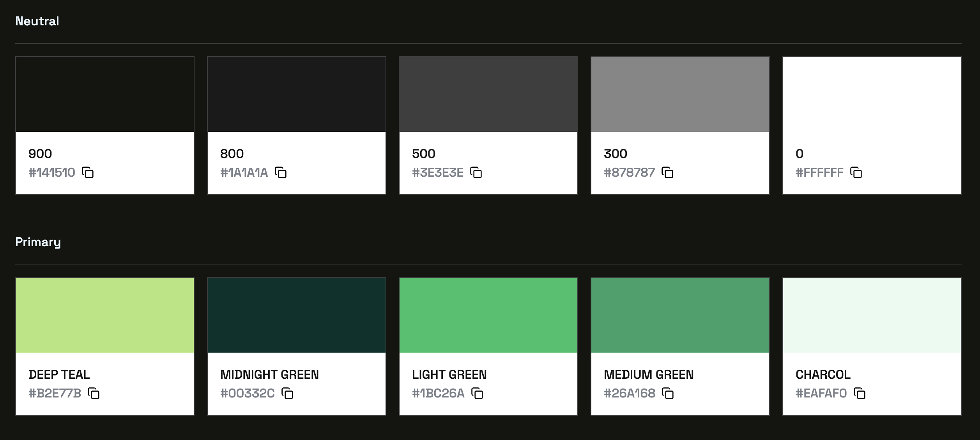Select the Neutral 300 gray swatch
Viewport: 980px width, 440px height.
click(680, 94)
